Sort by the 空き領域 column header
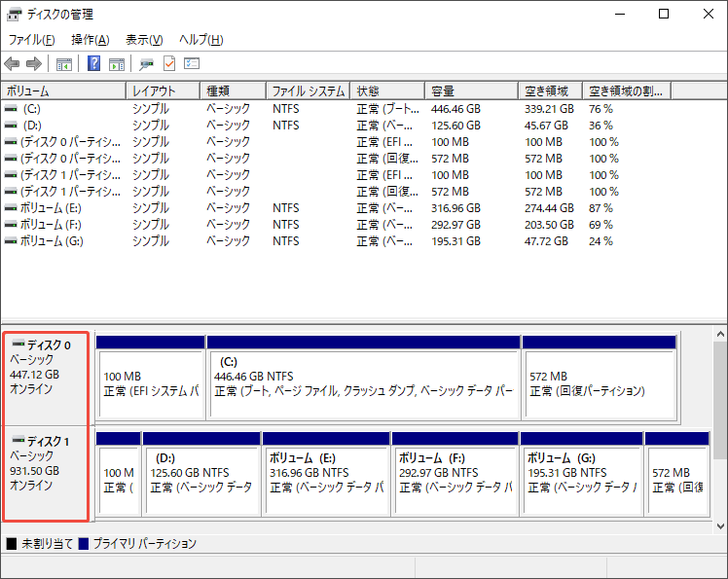 [551, 91]
